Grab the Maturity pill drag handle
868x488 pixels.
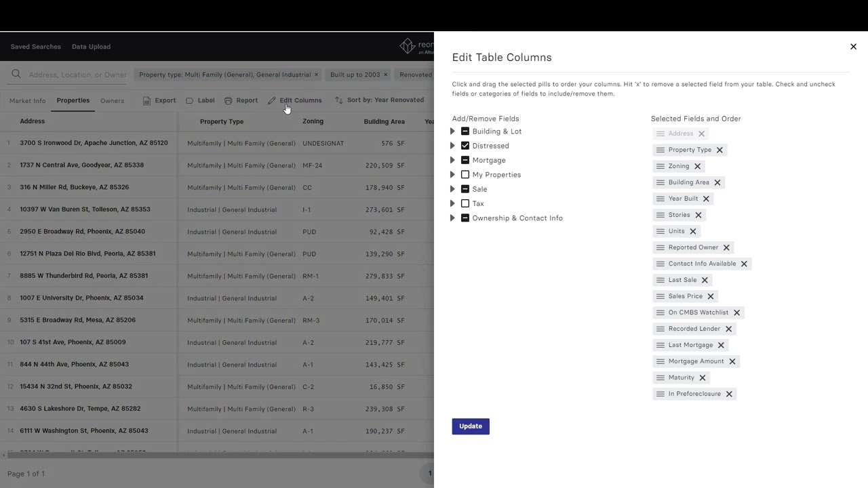[660, 378]
